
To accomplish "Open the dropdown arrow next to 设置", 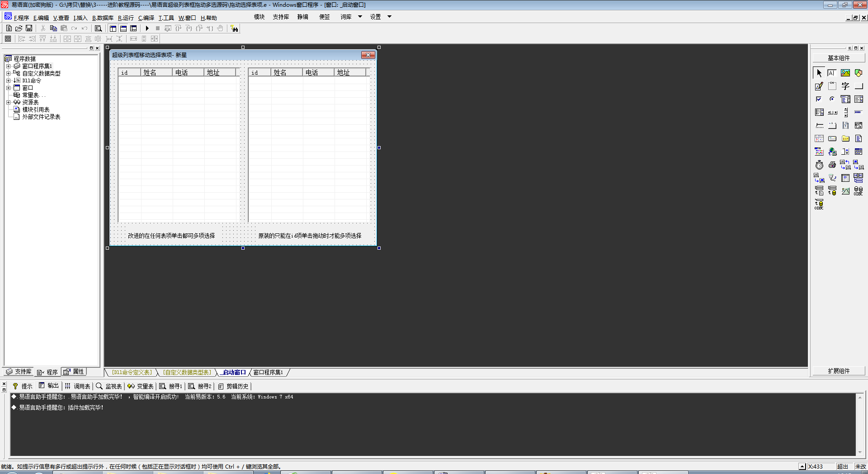I will click(x=389, y=17).
